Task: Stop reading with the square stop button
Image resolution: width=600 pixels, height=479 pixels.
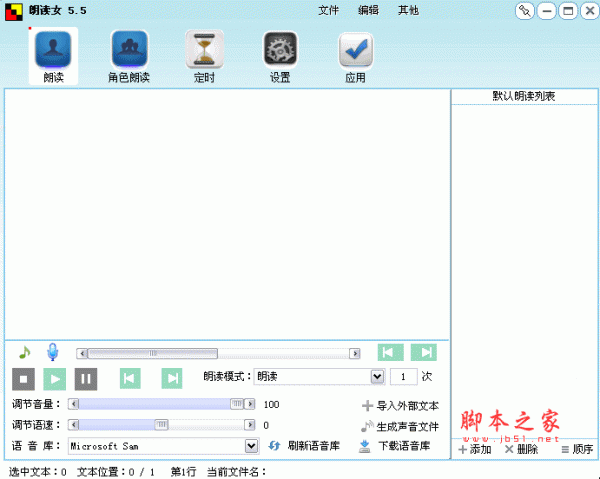Action: [x=23, y=379]
